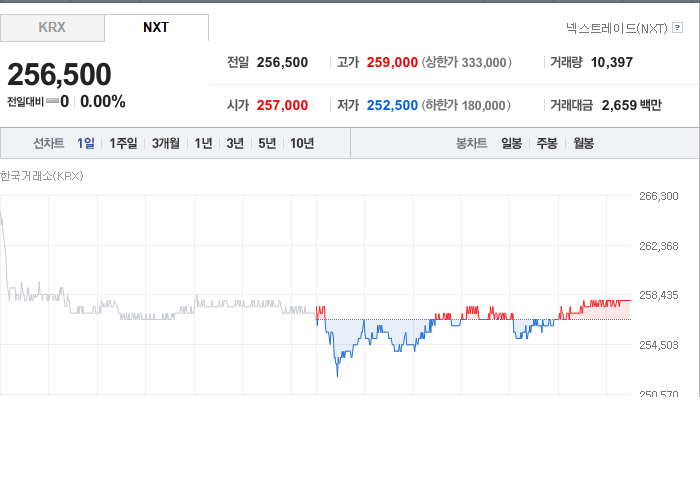Show the 3년 line chart
This screenshot has width=700, height=490.
pos(235,143)
